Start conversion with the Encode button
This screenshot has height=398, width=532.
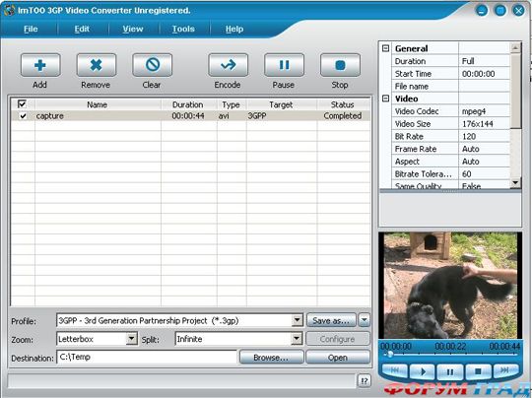pyautogui.click(x=228, y=65)
